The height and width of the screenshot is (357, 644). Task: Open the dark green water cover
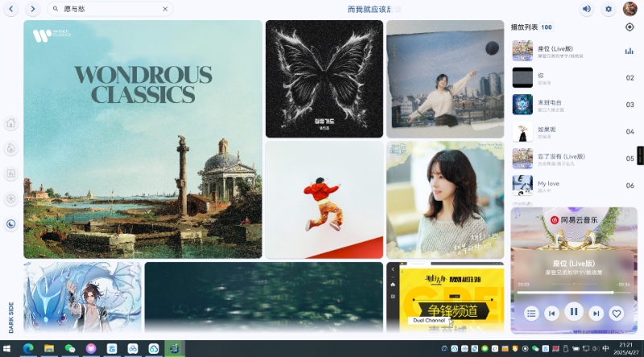point(264,297)
